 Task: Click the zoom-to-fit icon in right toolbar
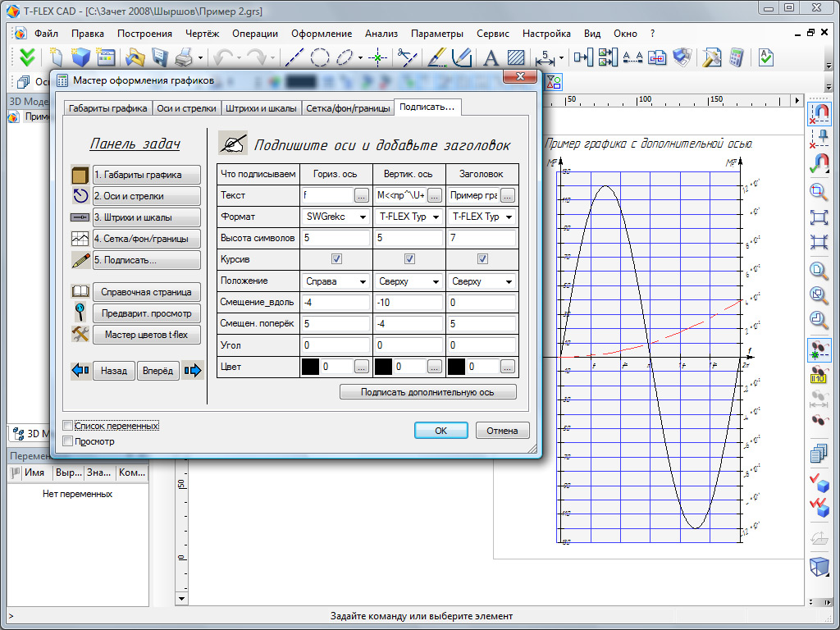(818, 217)
